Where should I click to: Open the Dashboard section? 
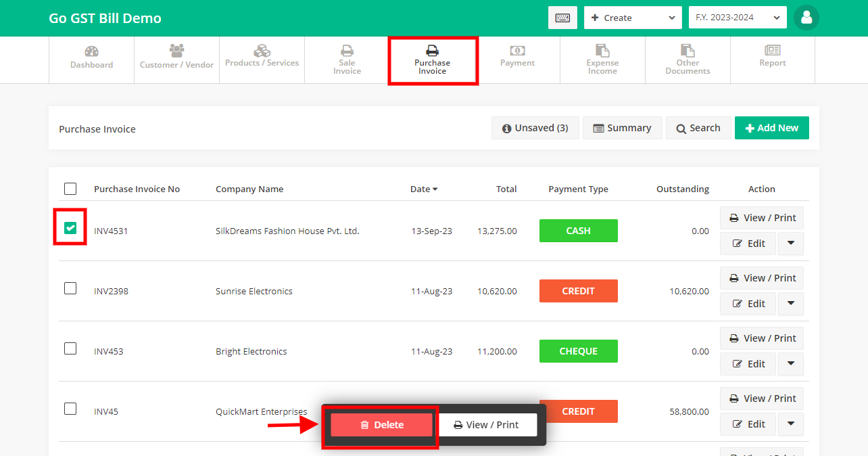click(x=91, y=60)
